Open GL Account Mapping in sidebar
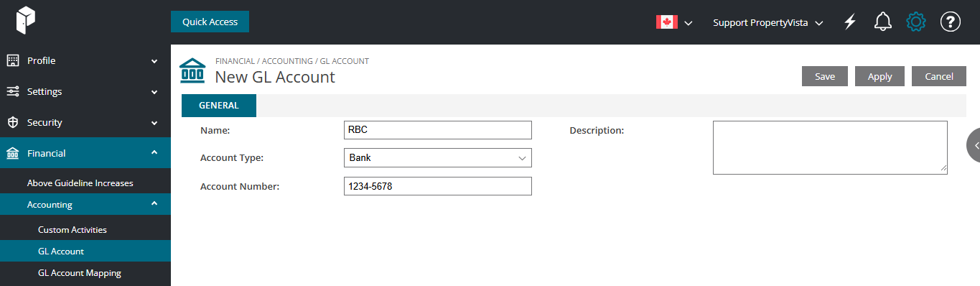980x286 pixels. tap(80, 273)
